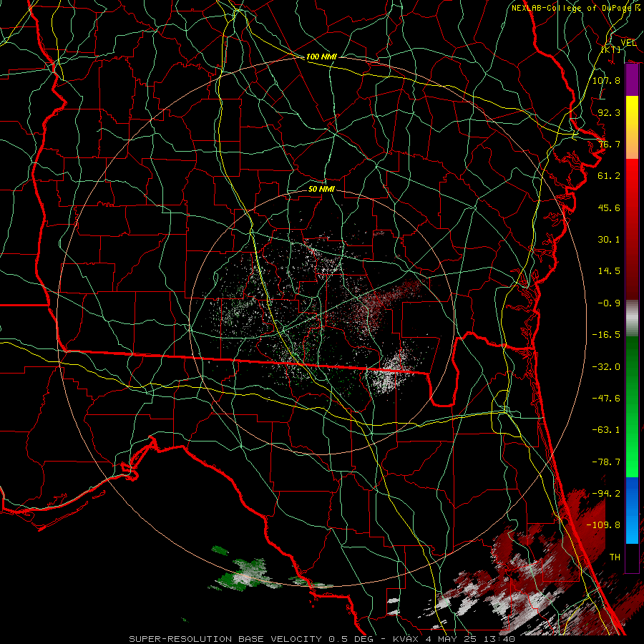The height and width of the screenshot is (644, 644).
Task: Click the 50 NMI range ring label
Action: [321, 189]
